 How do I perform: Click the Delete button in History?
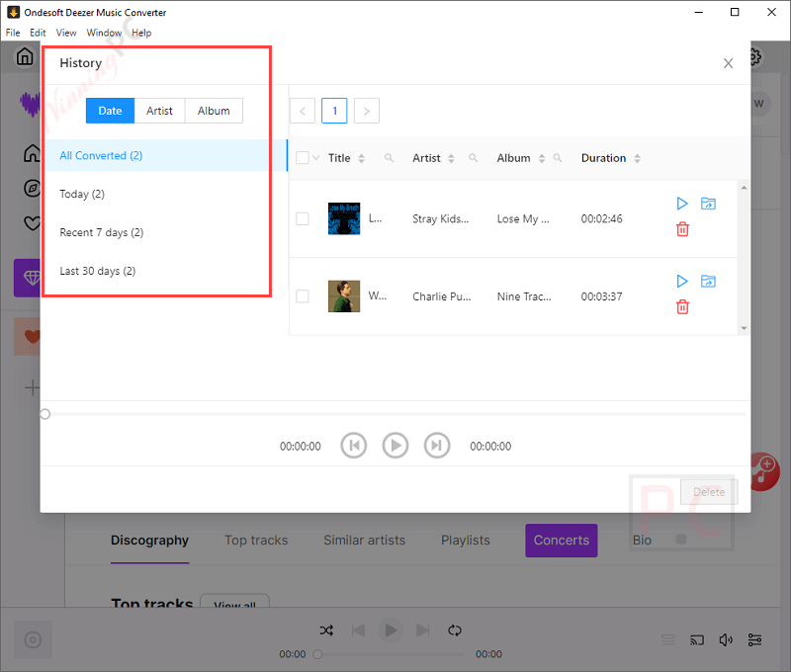click(709, 492)
